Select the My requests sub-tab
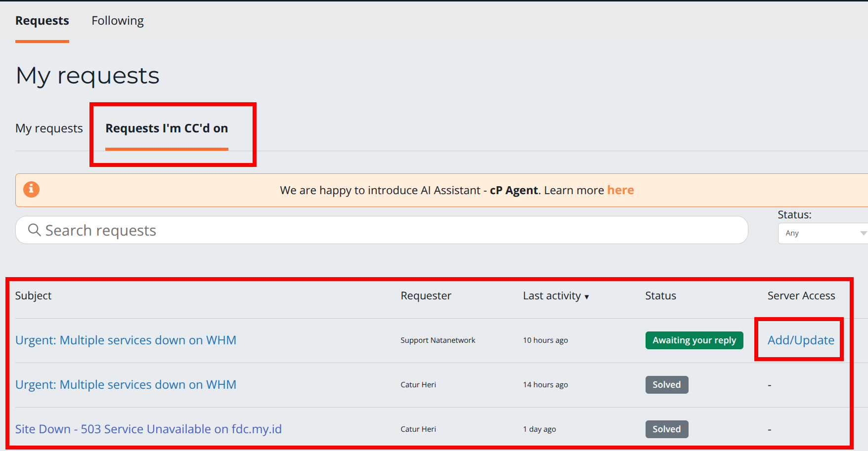Image resolution: width=868 pixels, height=451 pixels. (x=49, y=128)
